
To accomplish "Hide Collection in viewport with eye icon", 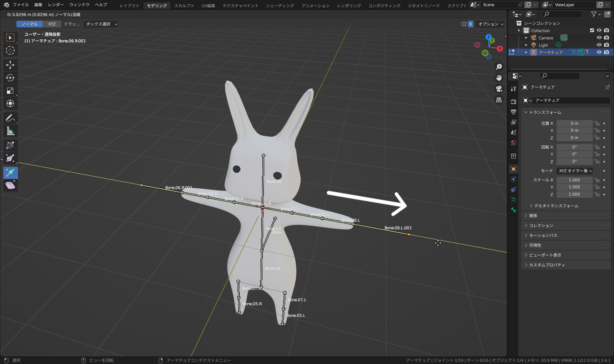I will point(599,30).
